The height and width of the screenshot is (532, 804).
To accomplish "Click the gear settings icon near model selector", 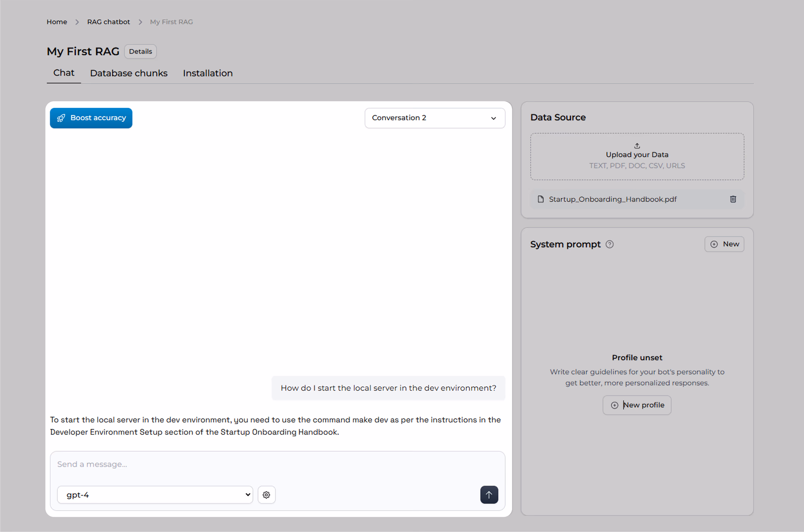I will click(266, 495).
